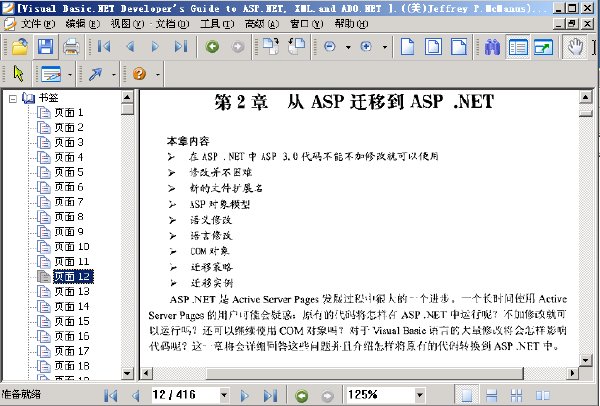Click bookmarks panel scroll-down arrow
This screenshot has width=600, height=406.
pyautogui.click(x=127, y=373)
